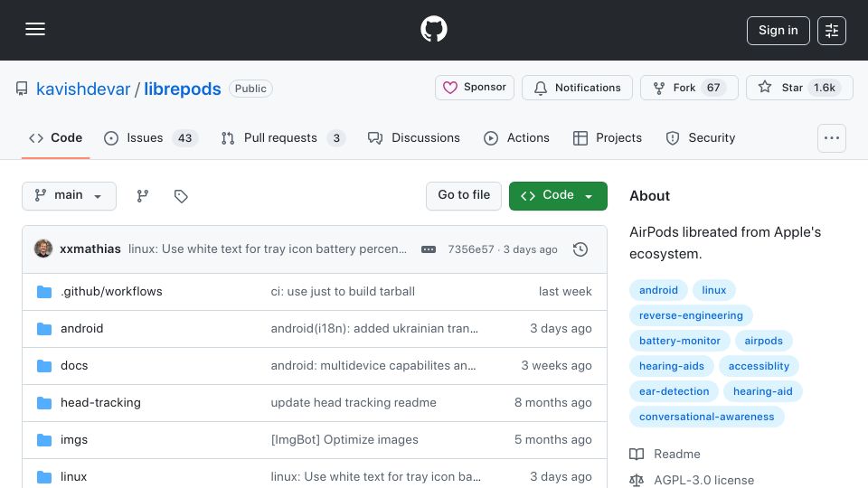Switch to the Issues tab
The image size is (868, 488).
151,137
